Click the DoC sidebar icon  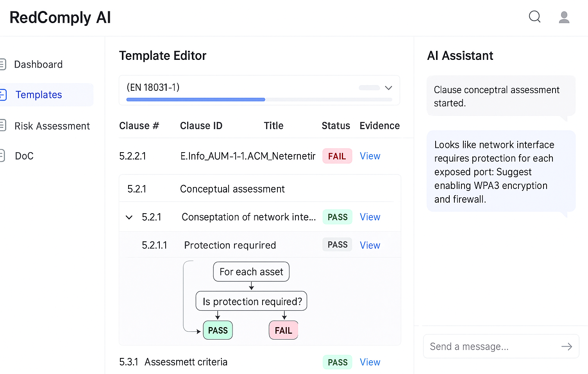2,156
